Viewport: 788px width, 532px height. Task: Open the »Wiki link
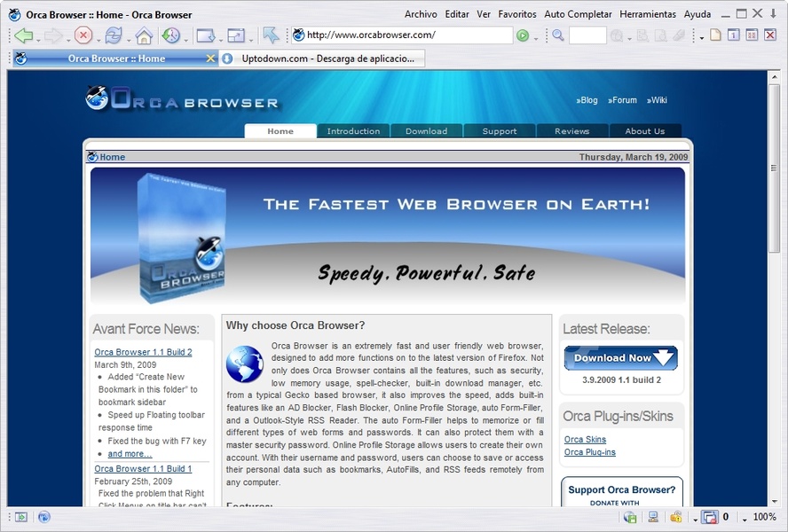coord(657,100)
